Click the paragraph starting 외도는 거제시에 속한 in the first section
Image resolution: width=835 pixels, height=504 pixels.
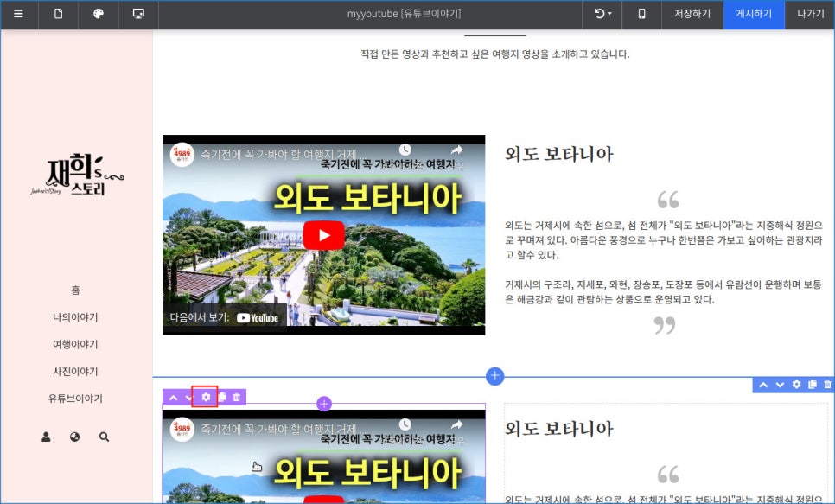(x=664, y=240)
